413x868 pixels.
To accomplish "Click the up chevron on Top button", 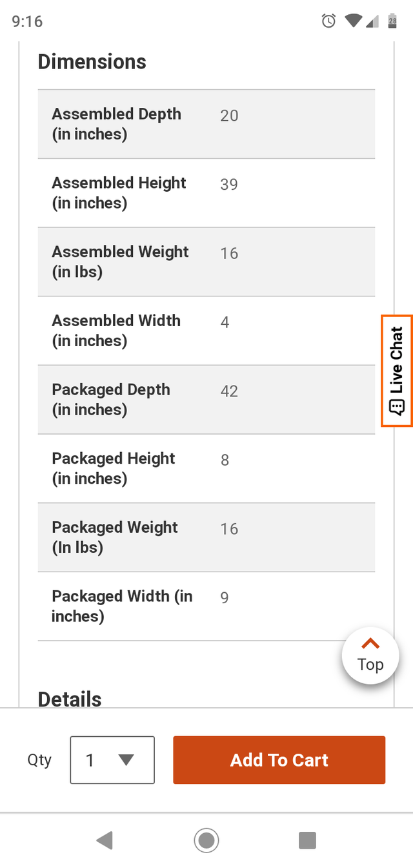I will (370, 643).
